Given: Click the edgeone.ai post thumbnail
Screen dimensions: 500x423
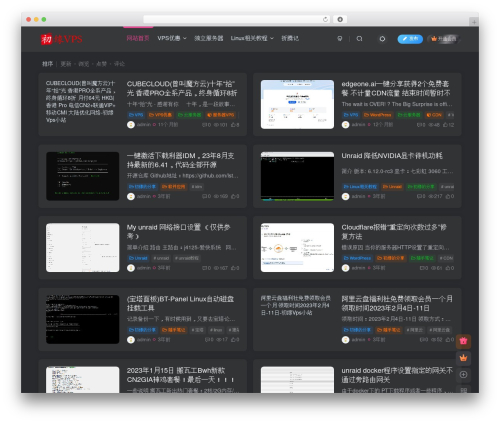Looking at the screenshot, I should tap(297, 104).
